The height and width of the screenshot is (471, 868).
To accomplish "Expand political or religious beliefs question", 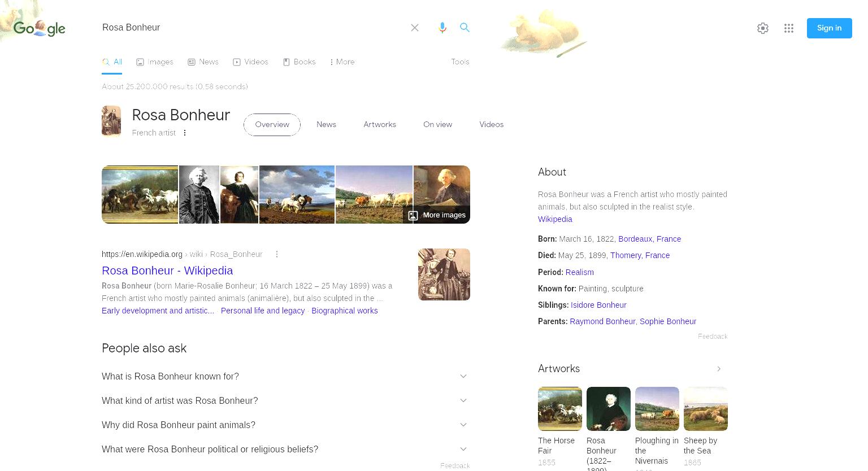I will click(x=285, y=449).
